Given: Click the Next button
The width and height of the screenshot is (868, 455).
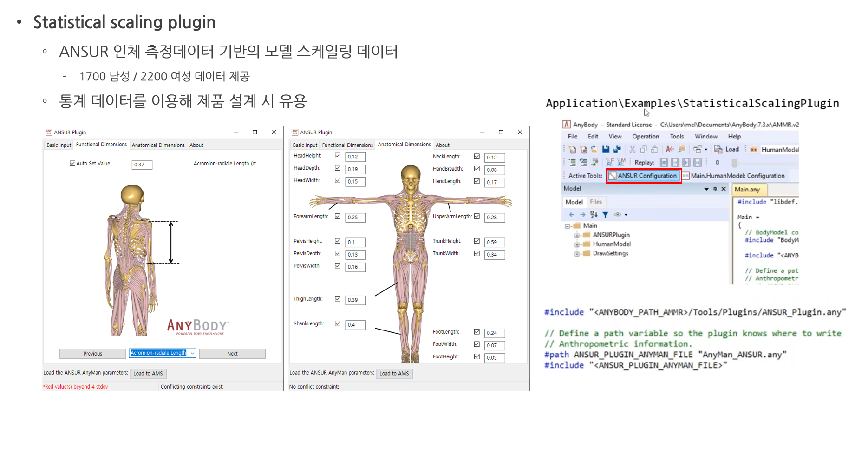Looking at the screenshot, I should click(x=232, y=354).
